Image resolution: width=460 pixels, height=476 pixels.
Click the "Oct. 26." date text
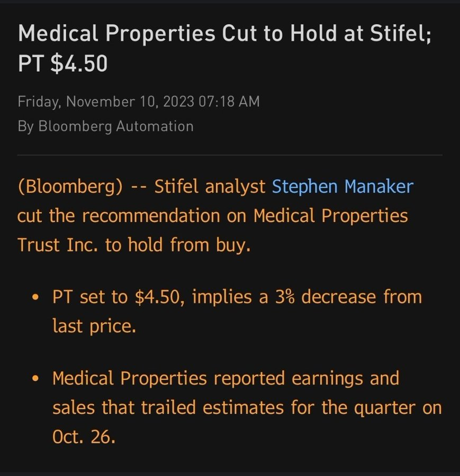click(x=84, y=437)
